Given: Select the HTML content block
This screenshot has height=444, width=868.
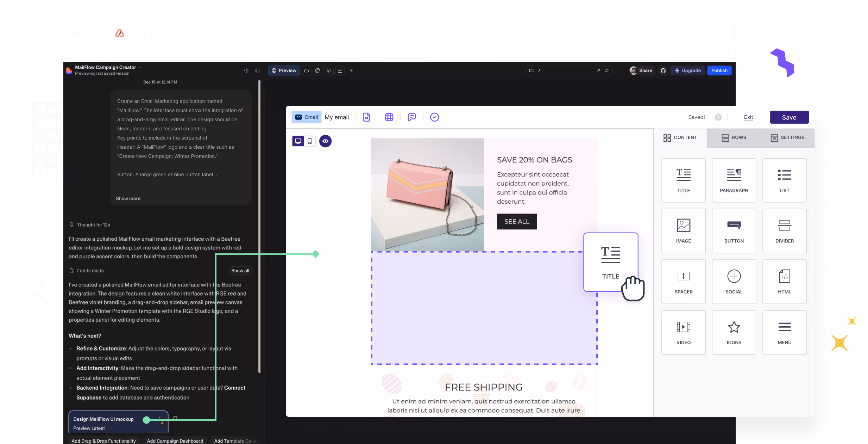Looking at the screenshot, I should [784, 282].
